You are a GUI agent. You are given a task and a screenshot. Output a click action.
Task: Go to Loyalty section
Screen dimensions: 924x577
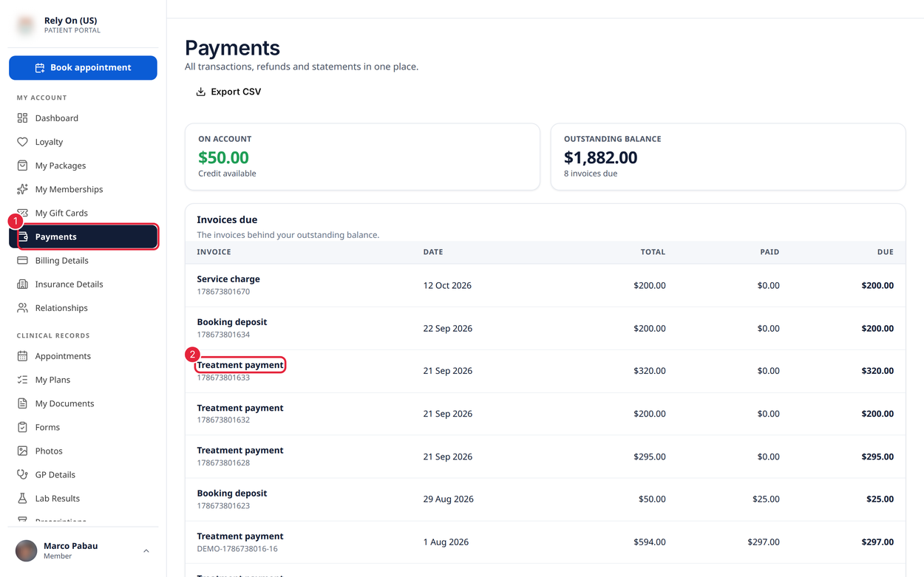coord(83,142)
